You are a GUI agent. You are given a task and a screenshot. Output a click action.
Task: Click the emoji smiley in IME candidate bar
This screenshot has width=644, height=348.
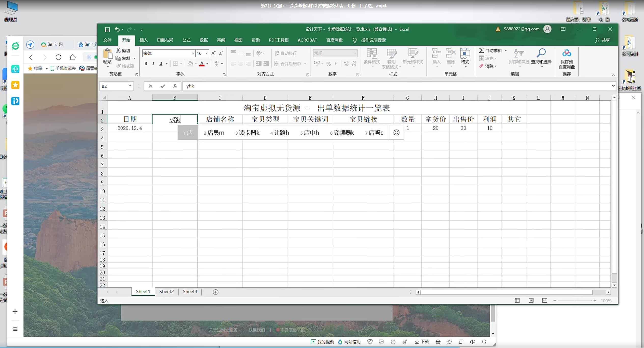[396, 133]
